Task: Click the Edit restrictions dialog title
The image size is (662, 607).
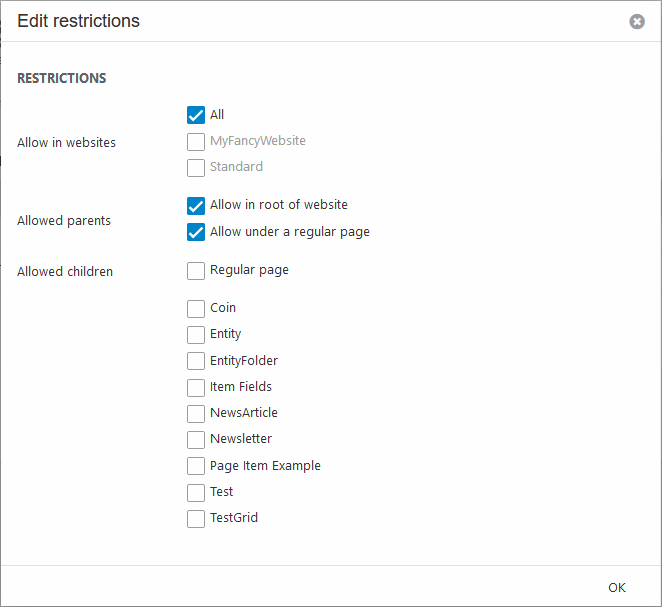Action: click(79, 21)
